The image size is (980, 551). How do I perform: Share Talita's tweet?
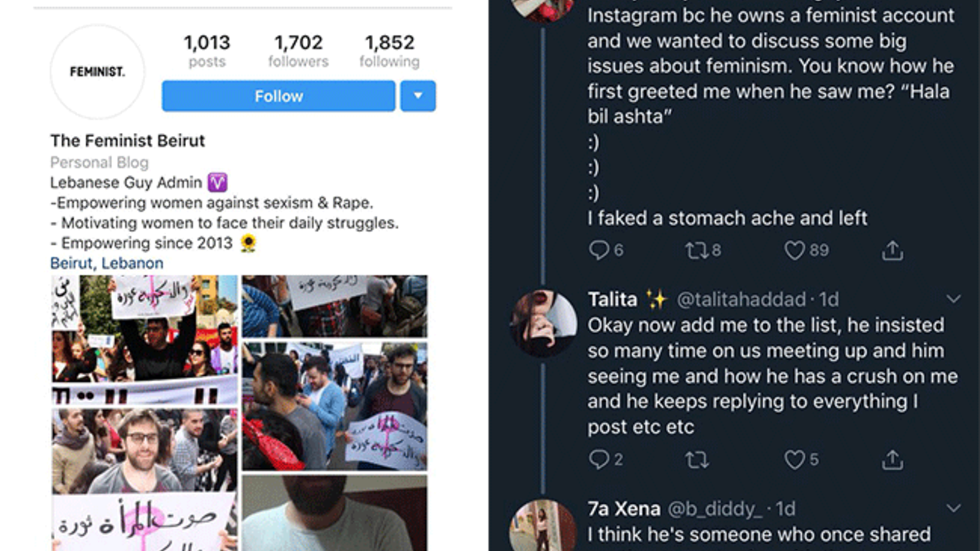coord(892,459)
